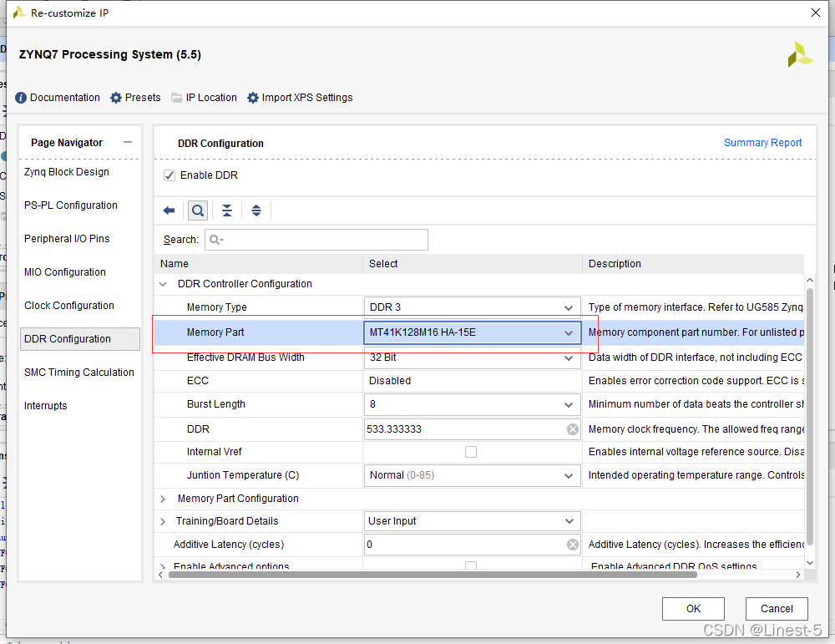Screen dimensions: 835x644
Task: Enable the Internal Vref checkbox
Action: coord(471,452)
